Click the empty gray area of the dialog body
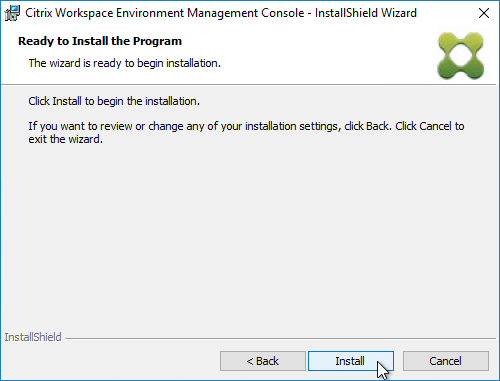Screen dimensions: 500x381 (x=247, y=233)
